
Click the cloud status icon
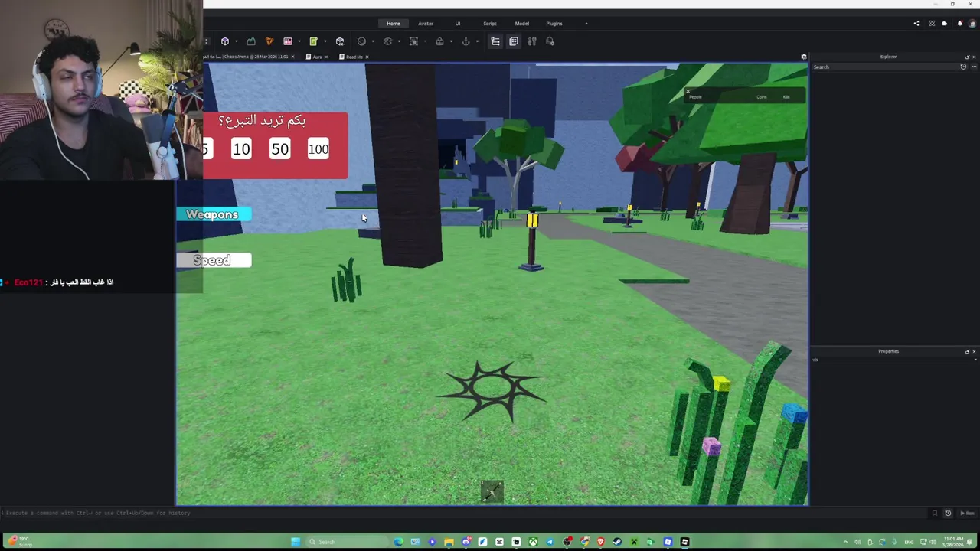tap(944, 24)
